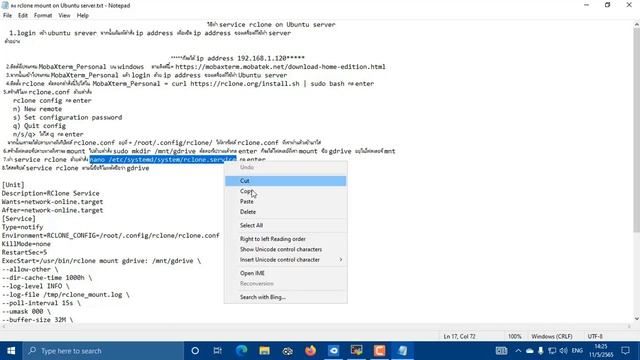Launch Firefox from taskbar
The height and width of the screenshot is (360, 640).
tap(311, 351)
